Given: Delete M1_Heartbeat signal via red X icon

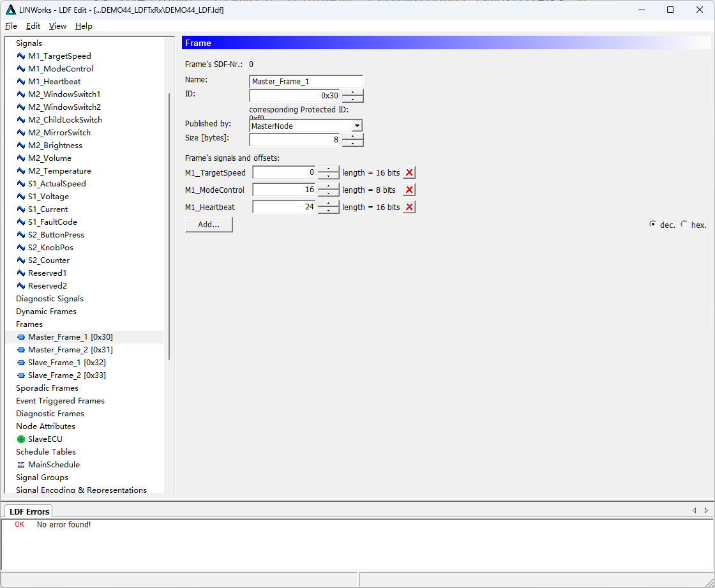Looking at the screenshot, I should 409,207.
